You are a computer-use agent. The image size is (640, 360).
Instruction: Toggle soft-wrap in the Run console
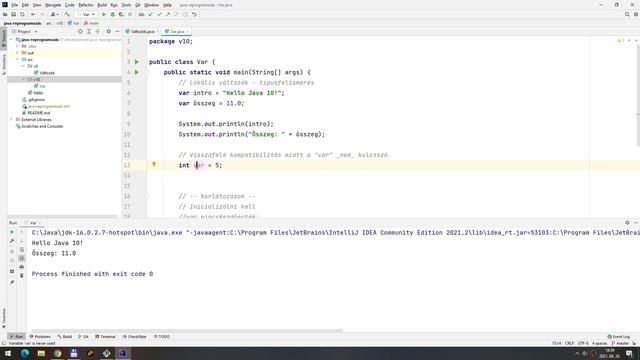pyautogui.click(x=22, y=250)
